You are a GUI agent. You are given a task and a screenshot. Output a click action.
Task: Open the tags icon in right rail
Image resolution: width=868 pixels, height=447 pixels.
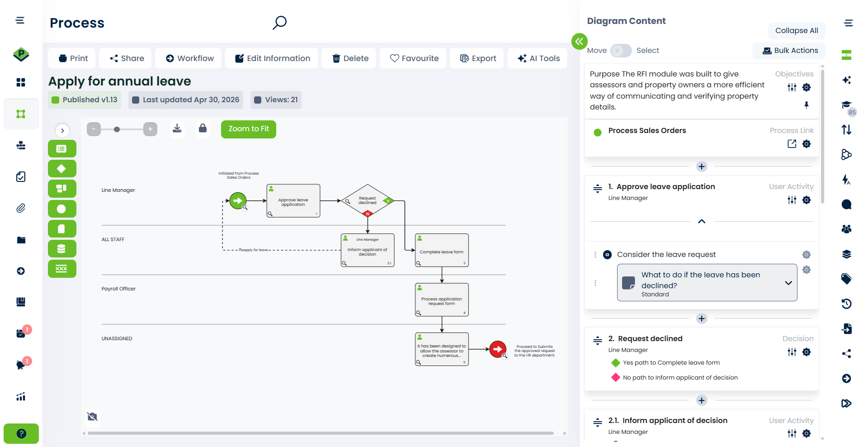(847, 279)
